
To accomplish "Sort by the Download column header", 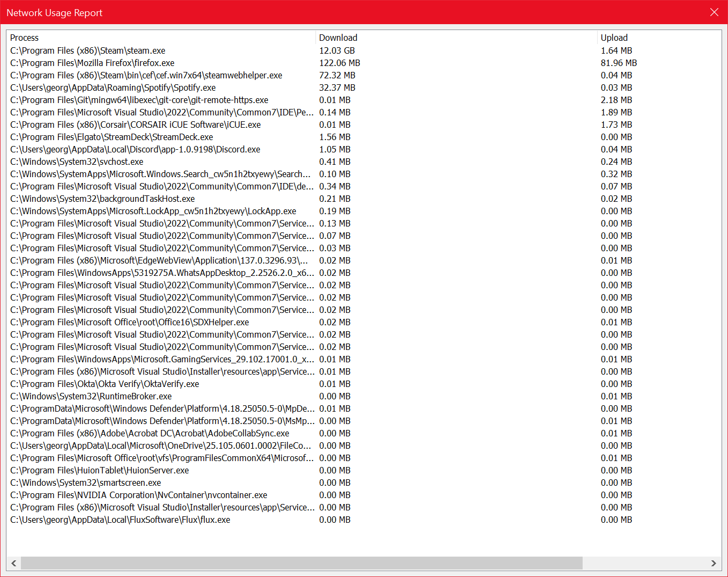I will (456, 38).
